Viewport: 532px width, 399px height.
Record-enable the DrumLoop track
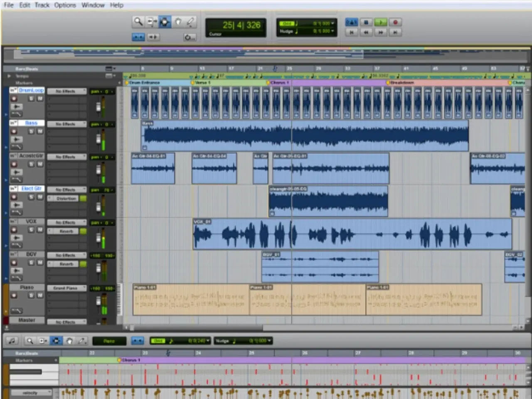pyautogui.click(x=14, y=99)
